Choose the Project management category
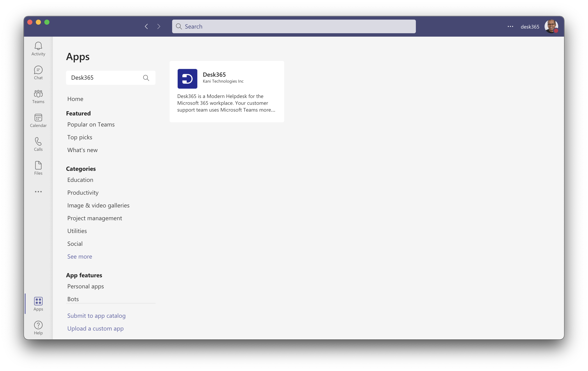This screenshot has width=588, height=371. [95, 218]
